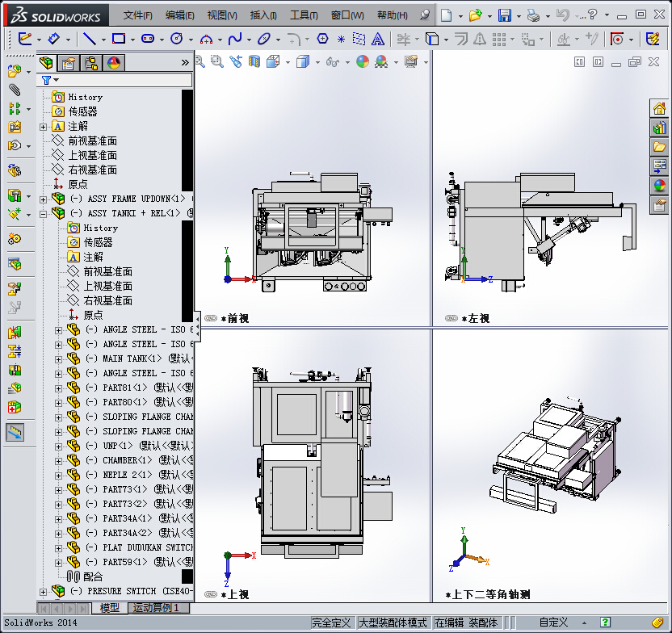
Task: Open the 文件(F) menu
Action: coord(137,15)
